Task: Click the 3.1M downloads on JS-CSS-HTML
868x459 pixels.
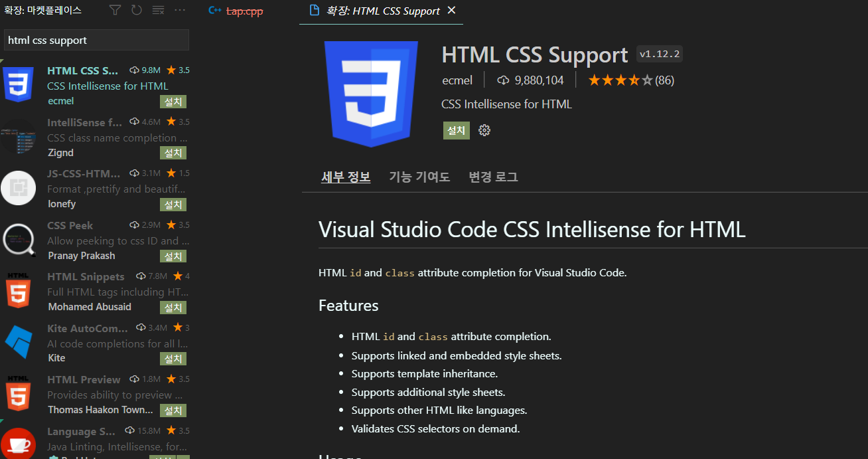Action: pos(151,173)
